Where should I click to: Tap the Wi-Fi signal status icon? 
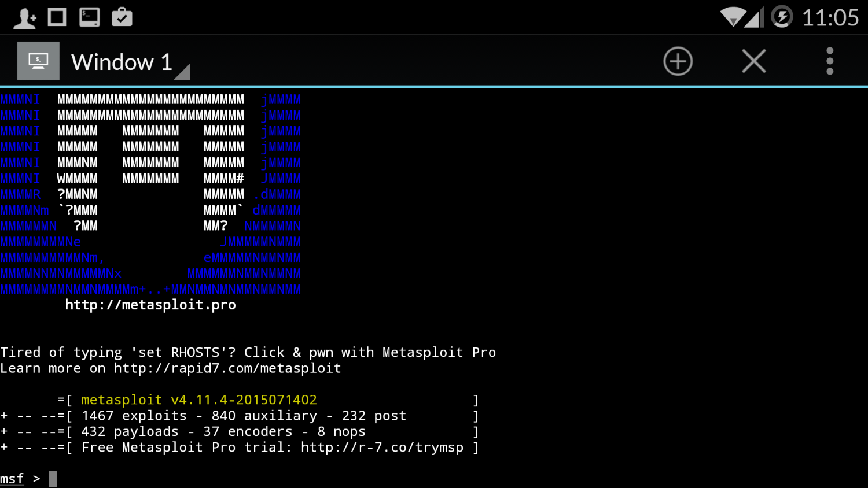733,17
